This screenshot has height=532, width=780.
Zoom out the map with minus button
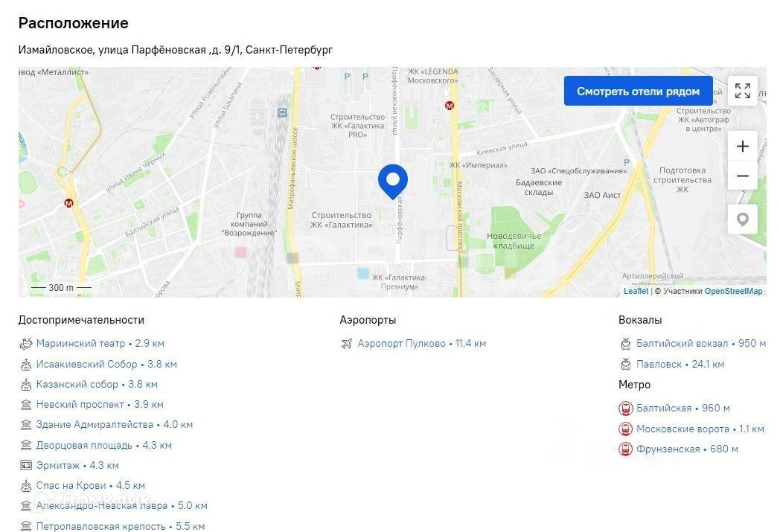pyautogui.click(x=742, y=176)
